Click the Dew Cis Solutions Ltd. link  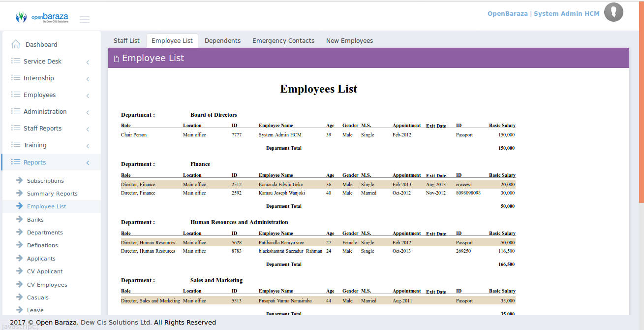click(116, 323)
